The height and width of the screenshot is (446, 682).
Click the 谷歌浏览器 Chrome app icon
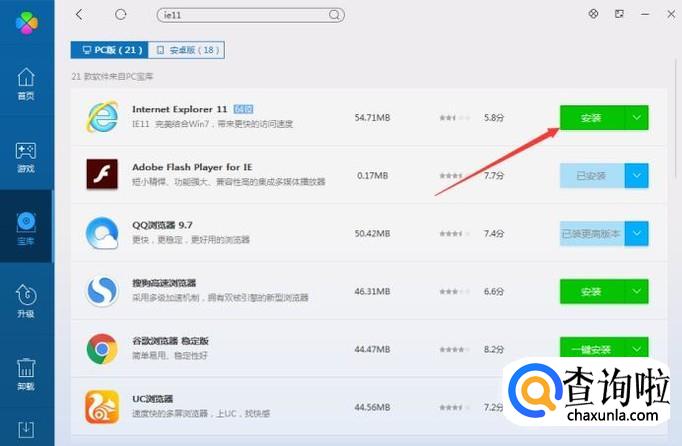[102, 349]
